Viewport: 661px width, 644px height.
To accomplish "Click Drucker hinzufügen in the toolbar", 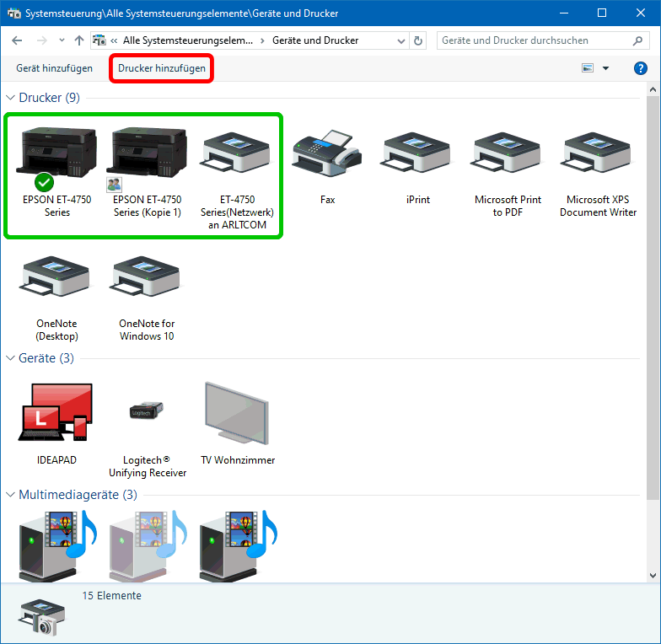I will [x=161, y=68].
